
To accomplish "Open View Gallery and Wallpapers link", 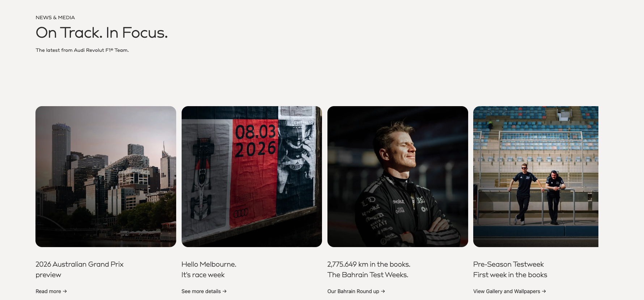I will (509, 291).
